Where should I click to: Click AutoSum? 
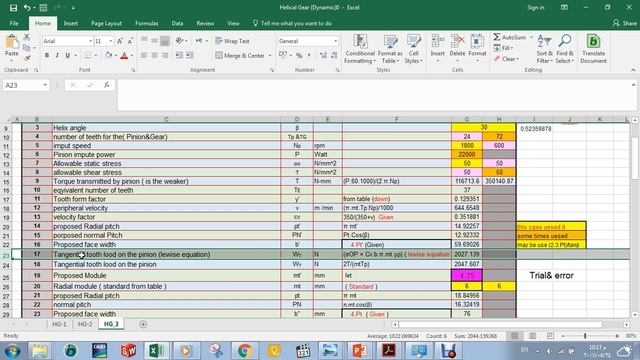point(509,37)
